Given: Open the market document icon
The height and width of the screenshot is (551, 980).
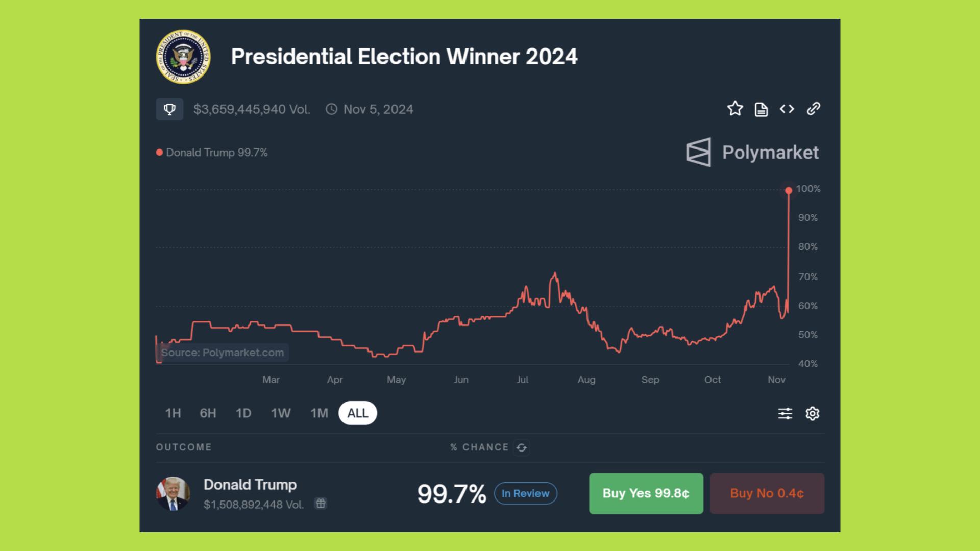Looking at the screenshot, I should (761, 109).
